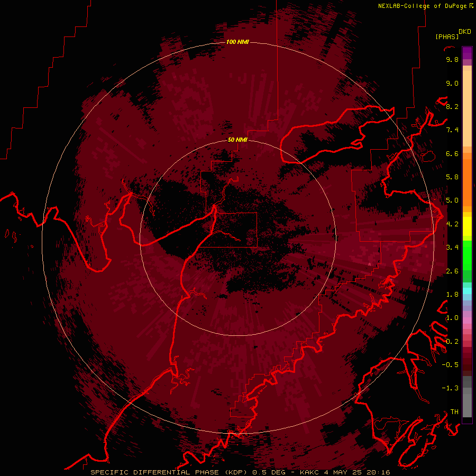Click the 6.6 legend value
476x476 pixels.
452,153
